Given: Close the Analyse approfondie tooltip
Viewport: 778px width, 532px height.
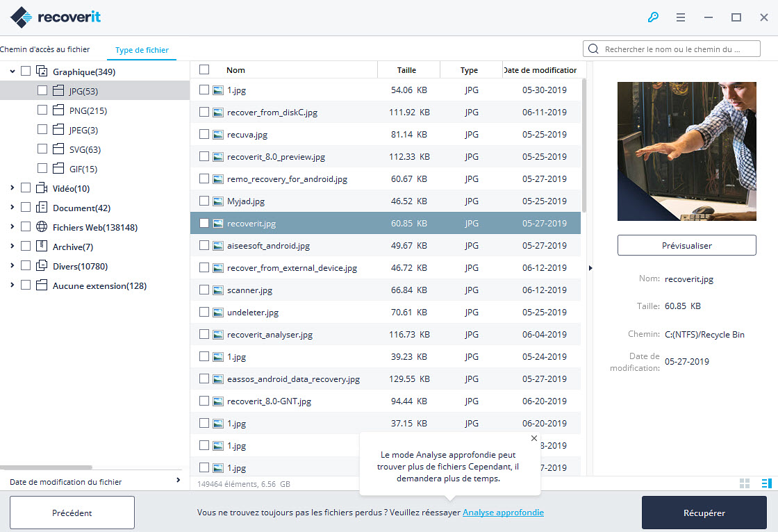Looking at the screenshot, I should tap(534, 438).
